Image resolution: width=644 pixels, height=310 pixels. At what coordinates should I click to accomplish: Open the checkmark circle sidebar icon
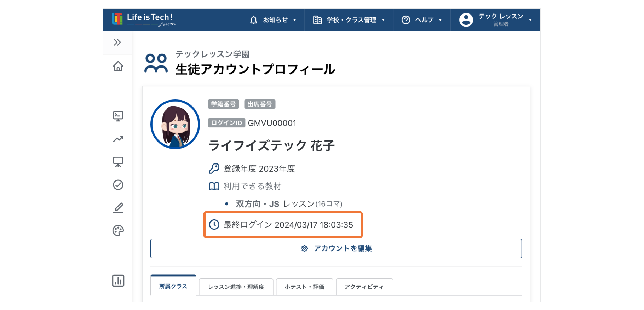coord(118,185)
